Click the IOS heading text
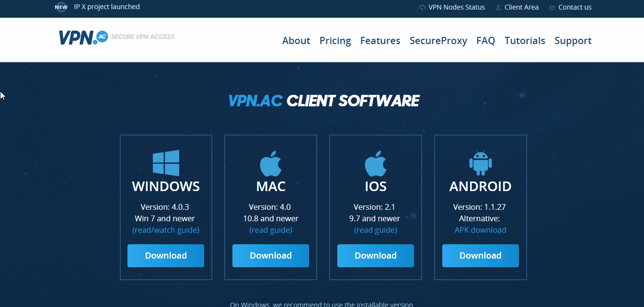The height and width of the screenshot is (307, 644). 376,186
